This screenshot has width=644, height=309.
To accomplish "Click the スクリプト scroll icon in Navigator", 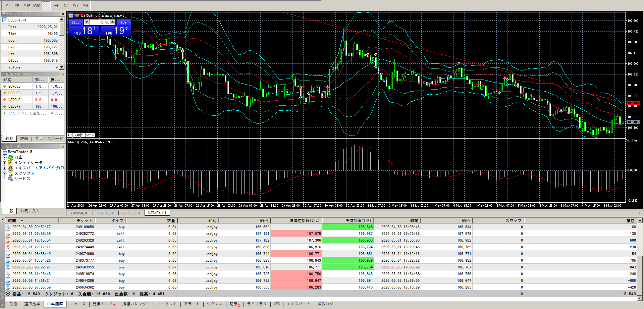I will tap(11, 173).
